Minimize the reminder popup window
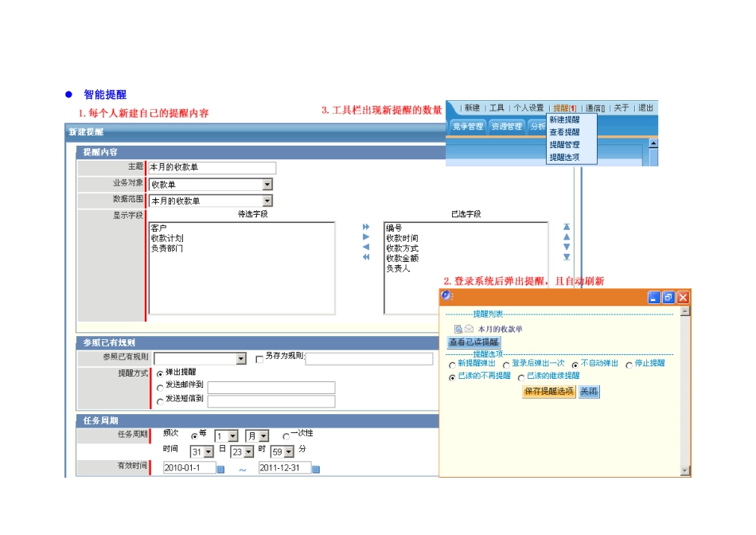Viewport: 756px width, 535px height. pyautogui.click(x=653, y=298)
